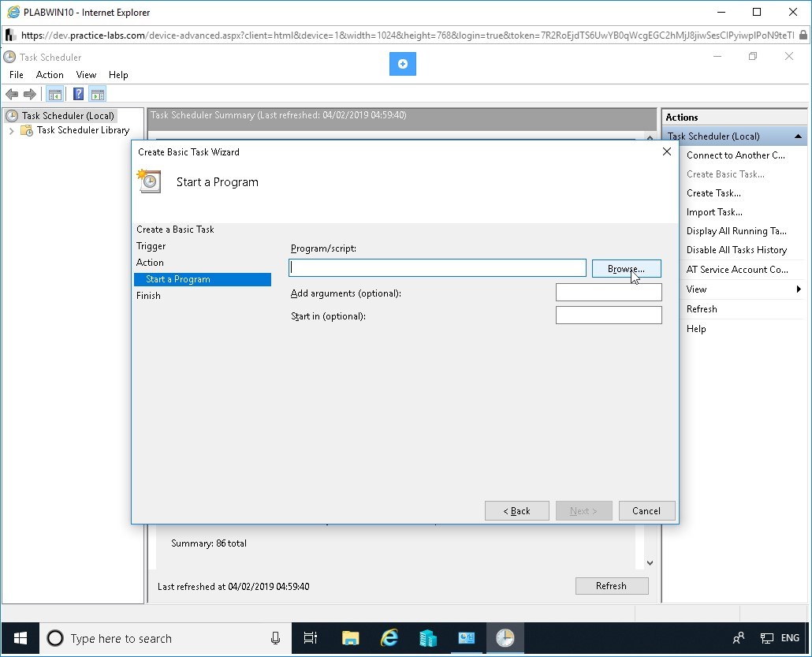This screenshot has width=812, height=657.
Task: Click the network icon in system tray
Action: coord(766,638)
